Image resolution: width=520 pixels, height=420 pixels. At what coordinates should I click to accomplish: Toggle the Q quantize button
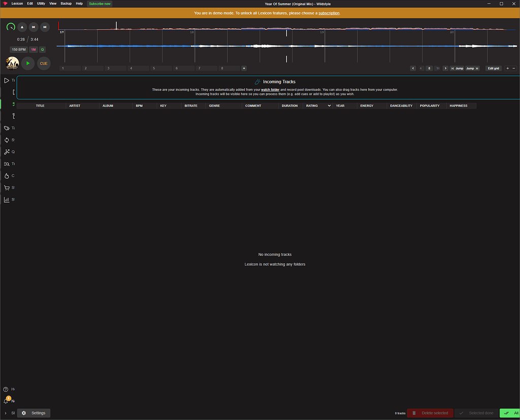tap(42, 49)
